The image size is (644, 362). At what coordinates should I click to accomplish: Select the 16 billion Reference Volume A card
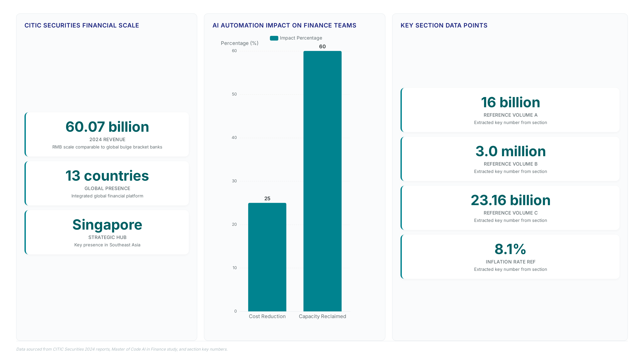pos(510,110)
